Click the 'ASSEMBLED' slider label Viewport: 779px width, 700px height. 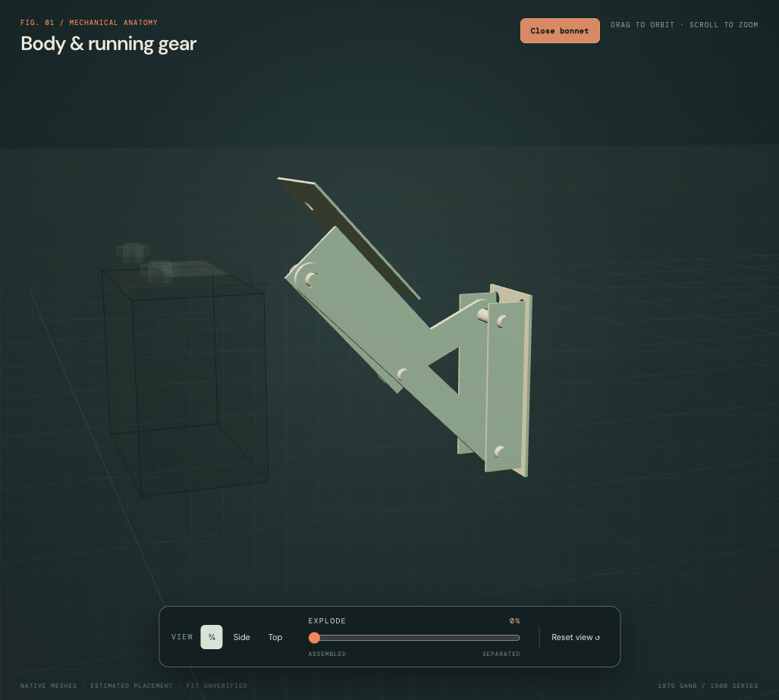327,654
